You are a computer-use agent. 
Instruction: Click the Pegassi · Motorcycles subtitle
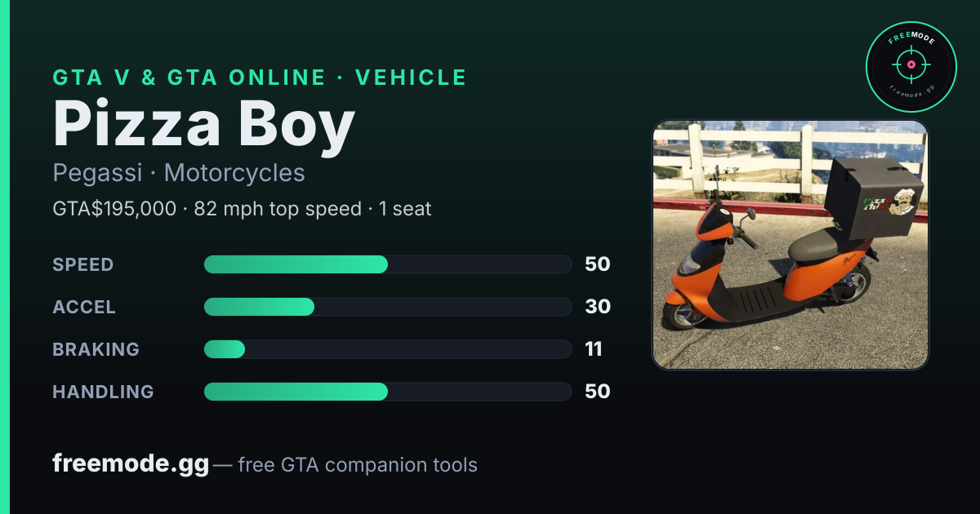point(179,173)
